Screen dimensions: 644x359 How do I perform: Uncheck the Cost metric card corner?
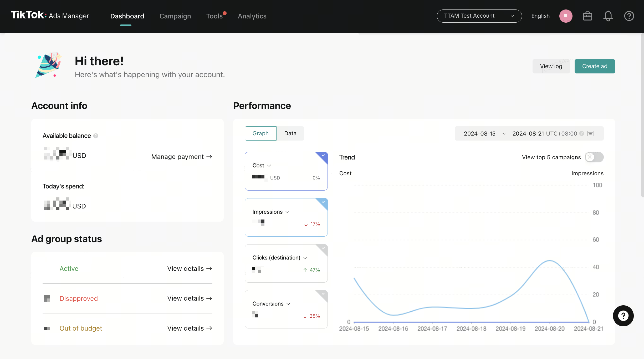point(324,156)
